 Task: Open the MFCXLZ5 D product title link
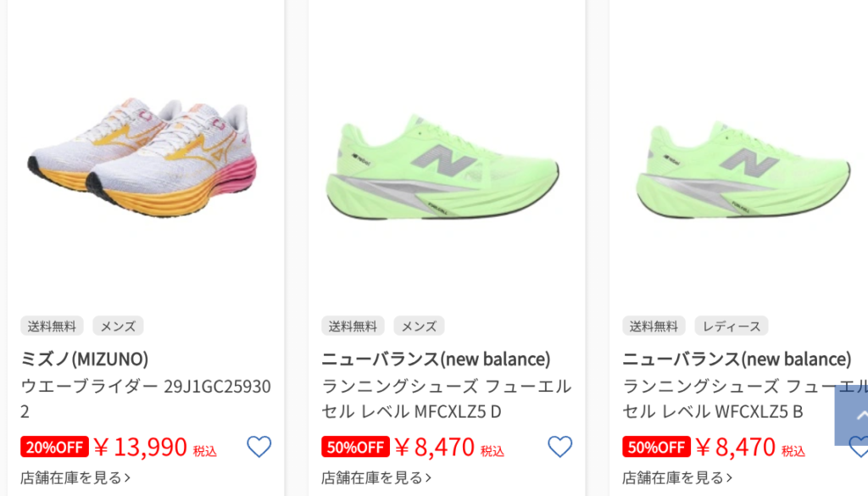pos(446,398)
